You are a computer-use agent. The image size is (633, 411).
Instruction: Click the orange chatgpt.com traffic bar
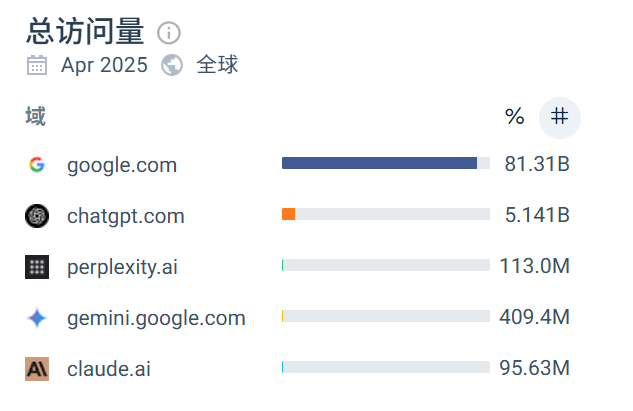[x=289, y=214]
